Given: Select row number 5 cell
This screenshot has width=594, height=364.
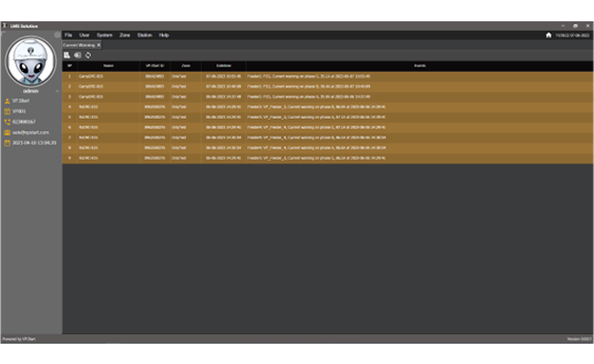Looking at the screenshot, I should (69, 118).
